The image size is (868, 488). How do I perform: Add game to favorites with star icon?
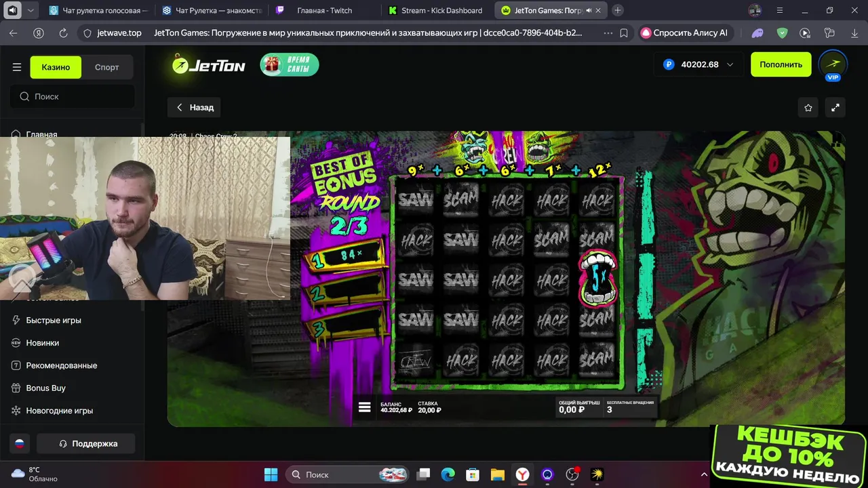(x=808, y=107)
